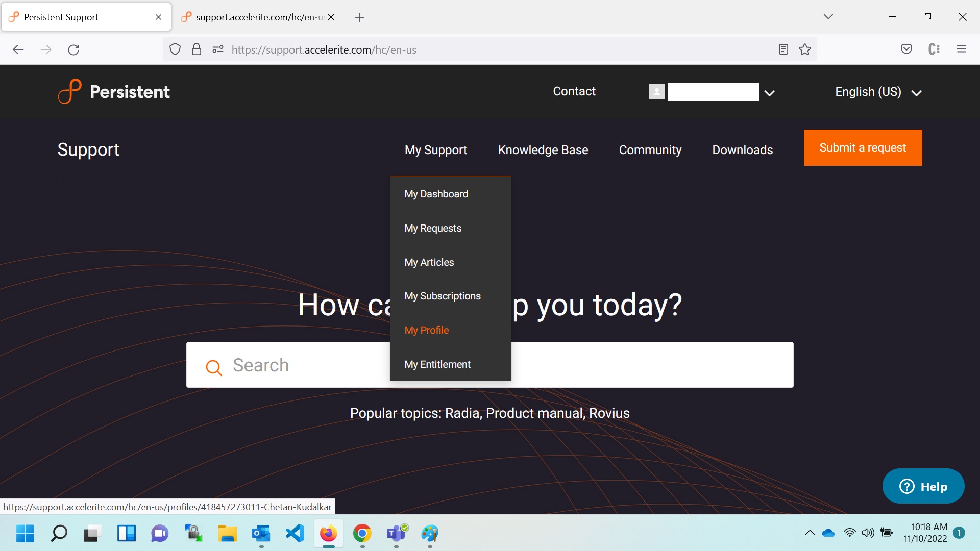Open Widgets from the taskbar
Image resolution: width=980 pixels, height=551 pixels.
126,533
